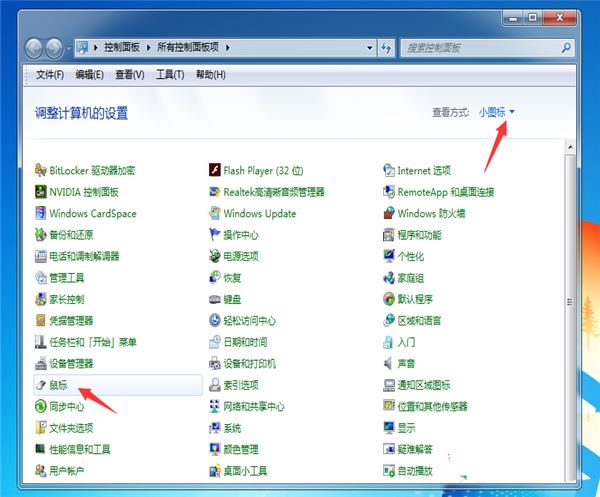600x497 pixels.
Task: Click the refresh button beside address bar
Action: point(386,48)
